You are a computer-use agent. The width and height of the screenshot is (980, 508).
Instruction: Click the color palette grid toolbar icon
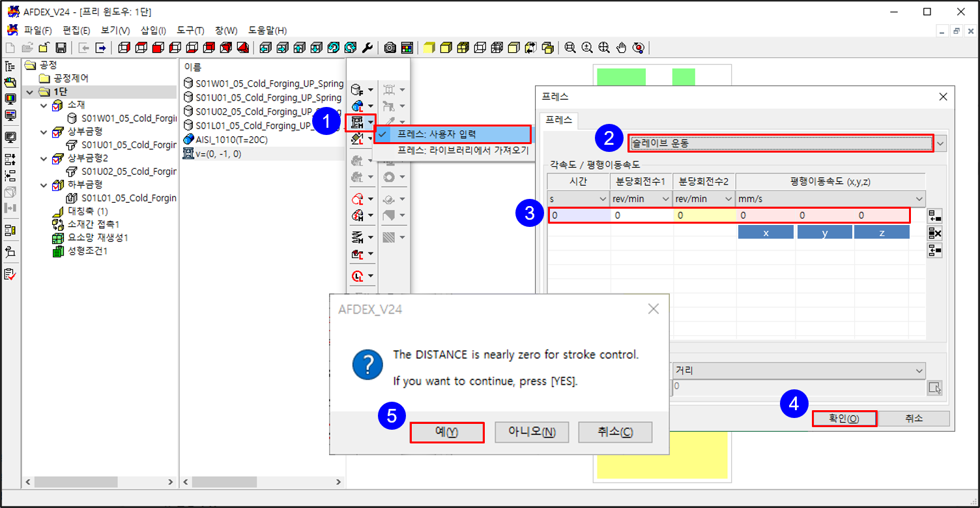click(x=407, y=47)
